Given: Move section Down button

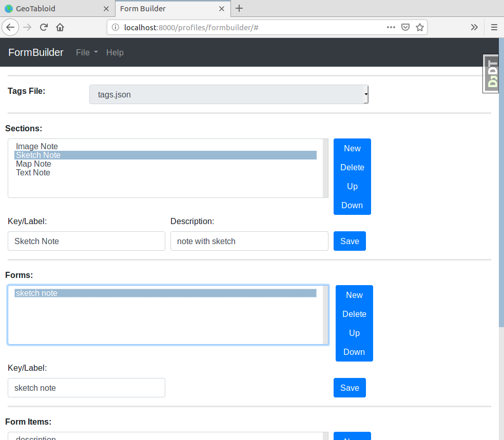Looking at the screenshot, I should point(352,205).
